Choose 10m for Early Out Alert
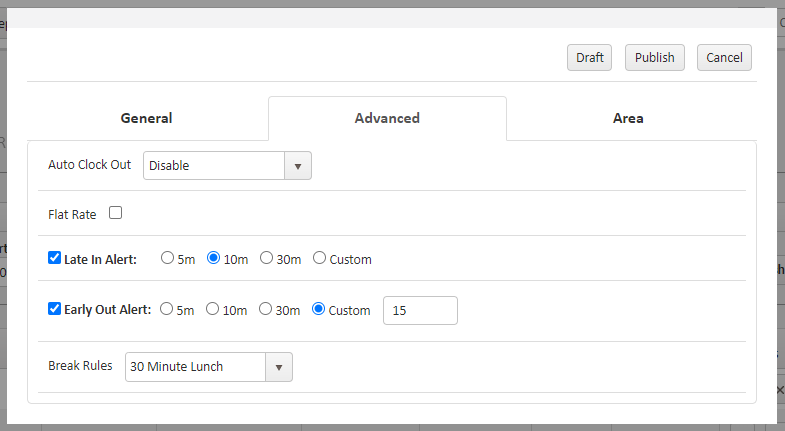Viewport: 785px width, 431px height. click(x=213, y=309)
